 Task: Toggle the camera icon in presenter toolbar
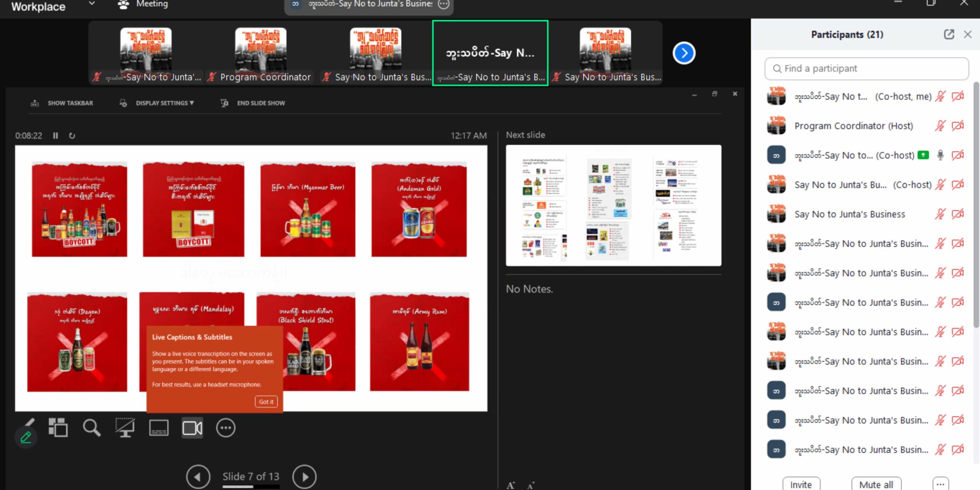pos(192,428)
